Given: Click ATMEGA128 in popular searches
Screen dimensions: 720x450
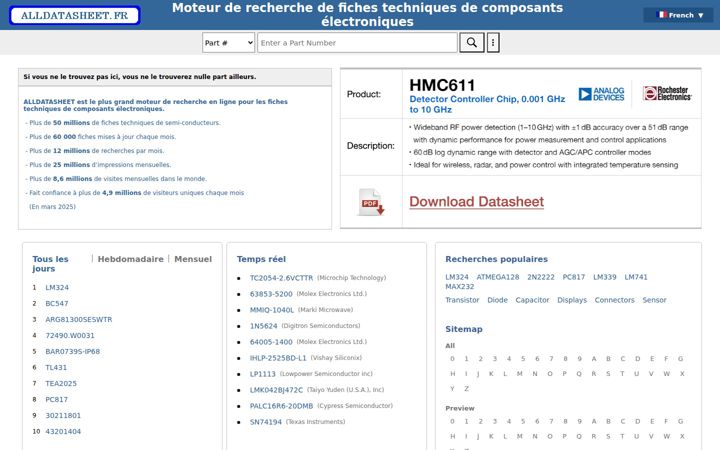Looking at the screenshot, I should click(x=498, y=277).
